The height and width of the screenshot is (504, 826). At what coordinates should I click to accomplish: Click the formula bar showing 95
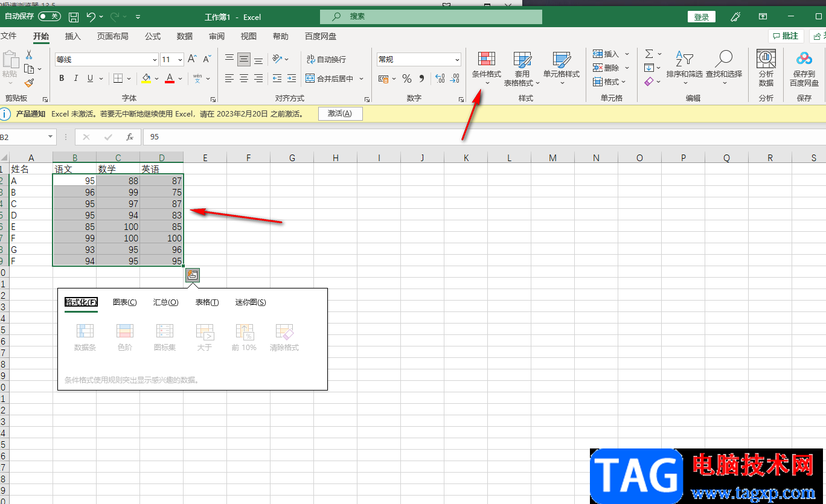point(484,137)
